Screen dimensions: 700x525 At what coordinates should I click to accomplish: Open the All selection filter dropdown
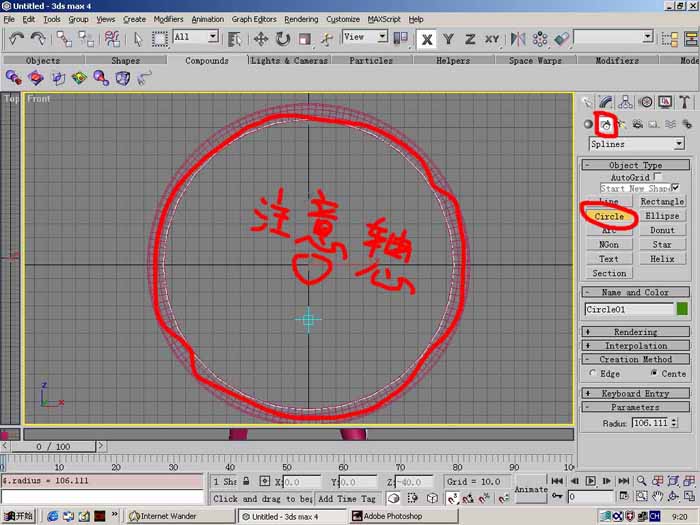click(196, 37)
